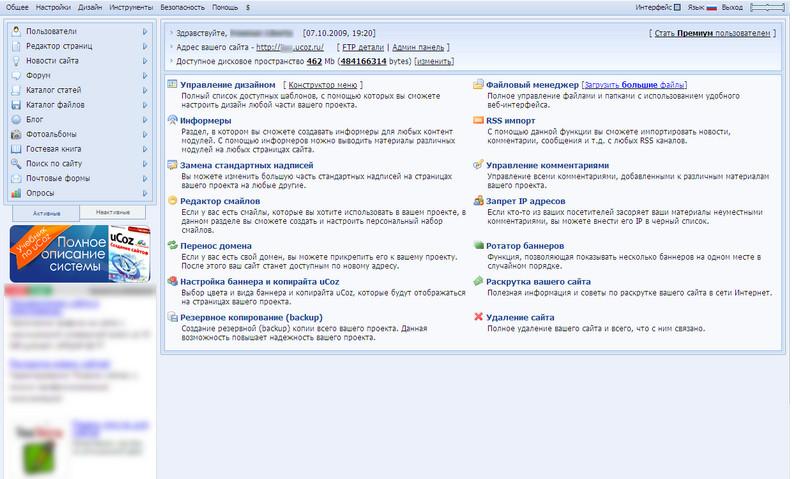Expand the Каталог статей submenu arrow

145,90
